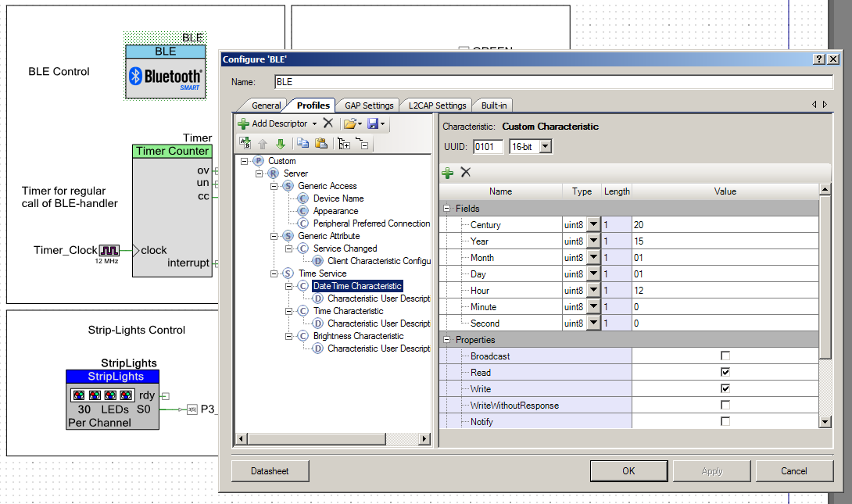
Task: Select the Profiles tab
Action: [313, 105]
